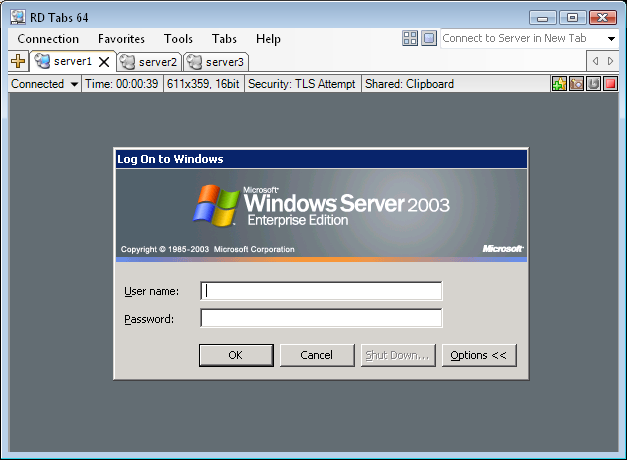
Task: Open the Connection menu
Action: [x=48, y=39]
